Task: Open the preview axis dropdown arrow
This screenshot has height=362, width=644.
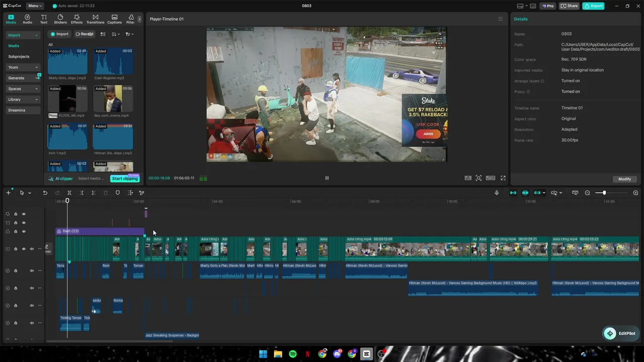Action: tap(560, 193)
